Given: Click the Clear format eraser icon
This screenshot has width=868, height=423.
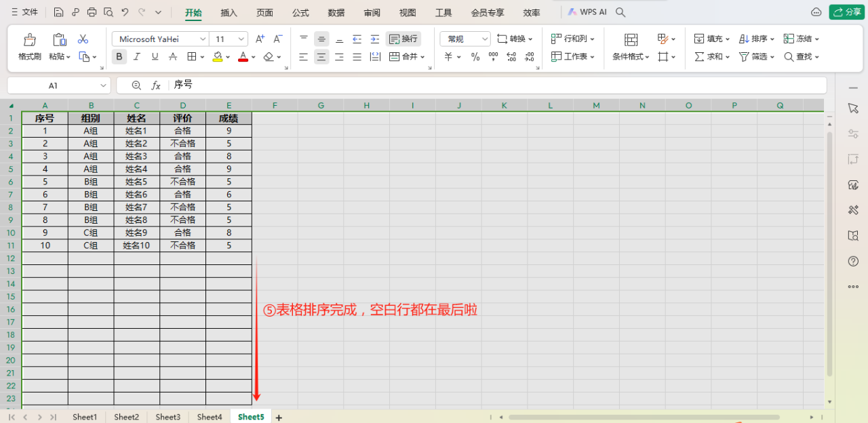Looking at the screenshot, I should pos(269,57).
